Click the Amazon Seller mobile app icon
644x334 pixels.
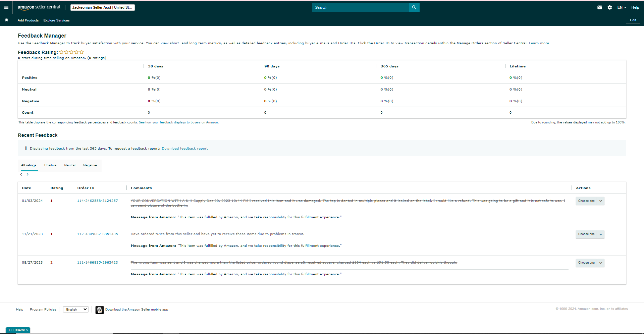pos(99,310)
